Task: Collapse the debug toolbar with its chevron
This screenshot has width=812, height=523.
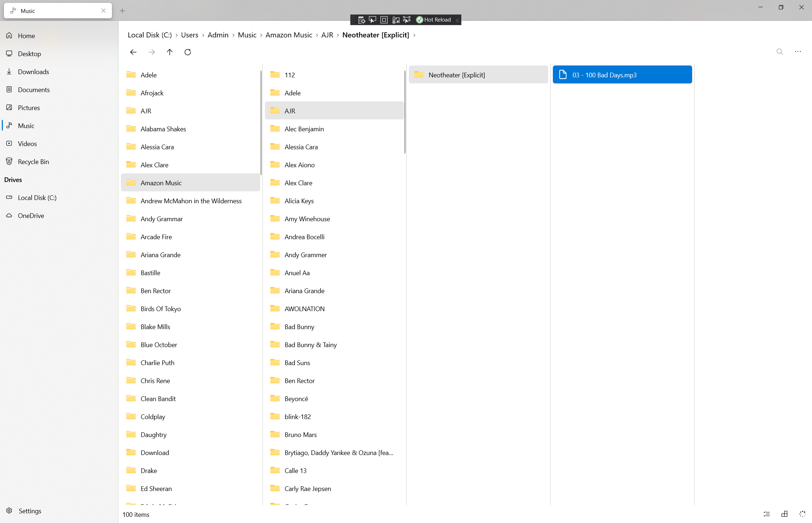Action: click(x=457, y=20)
